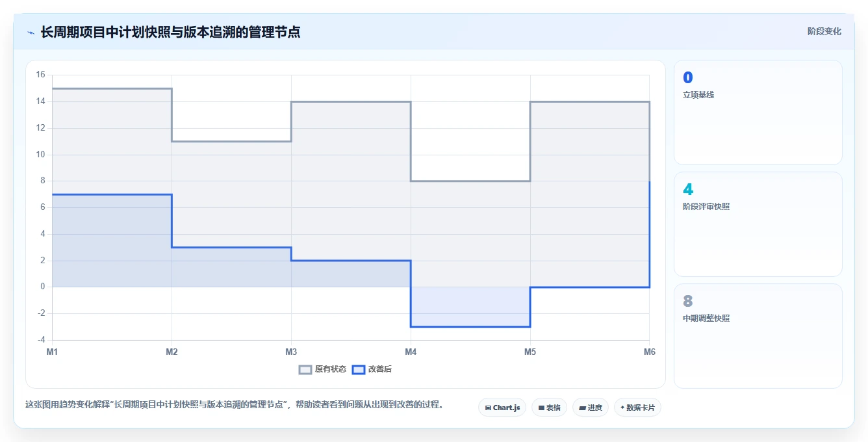
Task: Click the 数据卡片 tag sparkle icon
Action: [x=622, y=408]
